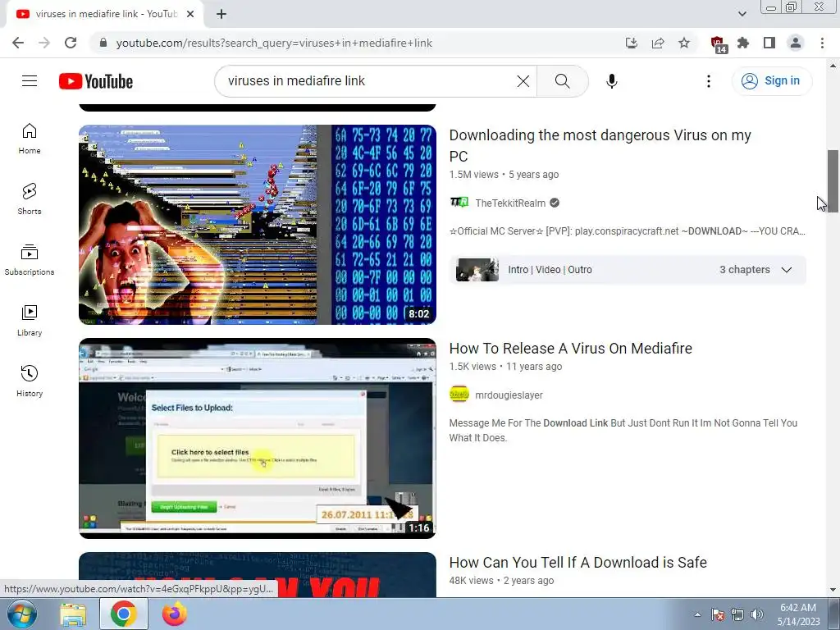840x630 pixels.
Task: Install app via address bar download icon
Action: pyautogui.click(x=632, y=43)
